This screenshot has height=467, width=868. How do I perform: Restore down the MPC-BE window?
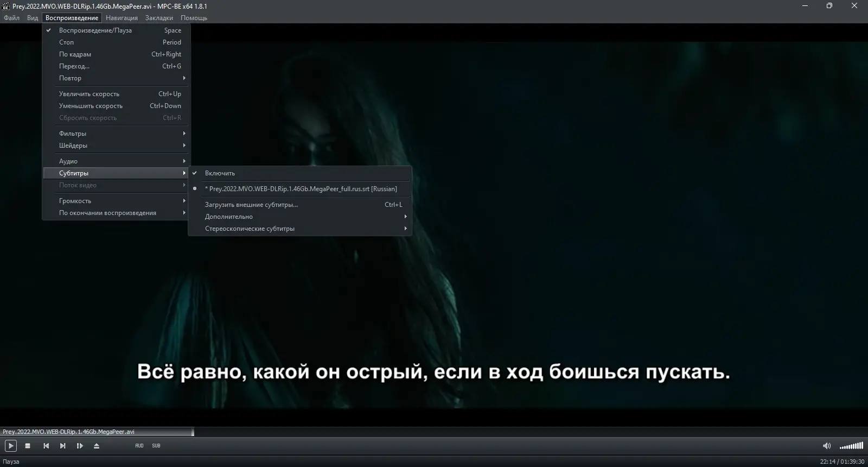[x=829, y=6]
